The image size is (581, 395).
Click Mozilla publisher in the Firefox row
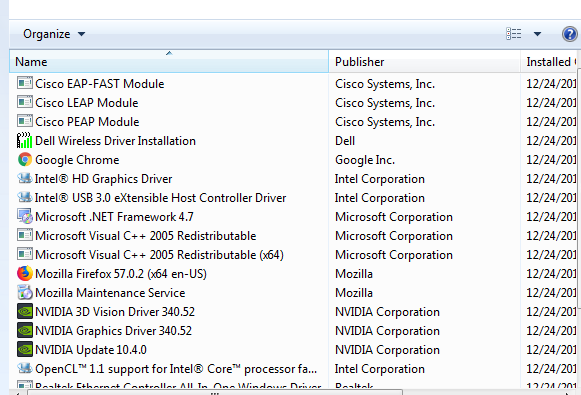click(354, 274)
